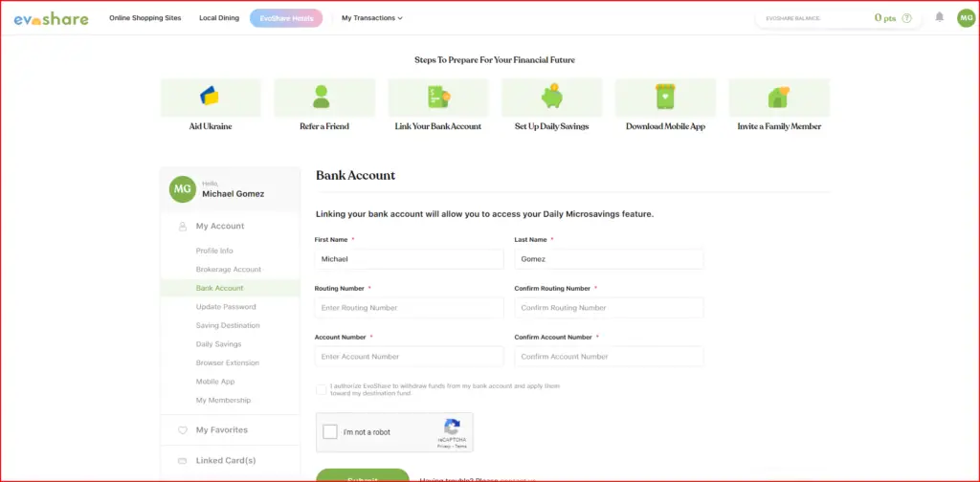Click the reCAPTCHA Privacy link
The width and height of the screenshot is (980, 482).
click(443, 447)
